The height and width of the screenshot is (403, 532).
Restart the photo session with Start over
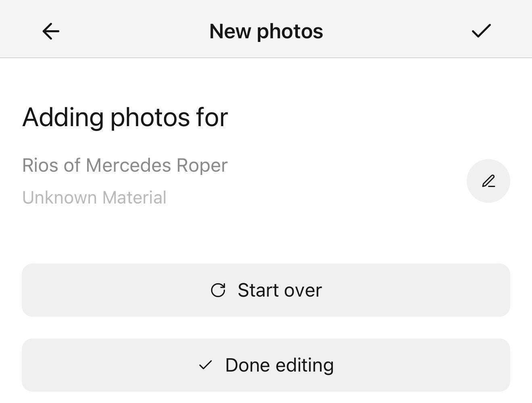266,290
